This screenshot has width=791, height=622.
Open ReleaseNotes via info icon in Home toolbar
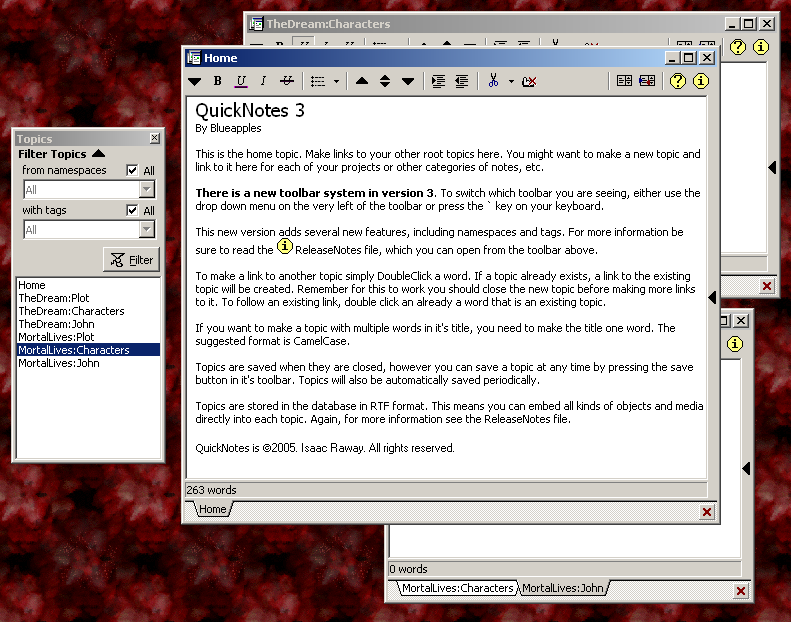pyautogui.click(x=701, y=81)
